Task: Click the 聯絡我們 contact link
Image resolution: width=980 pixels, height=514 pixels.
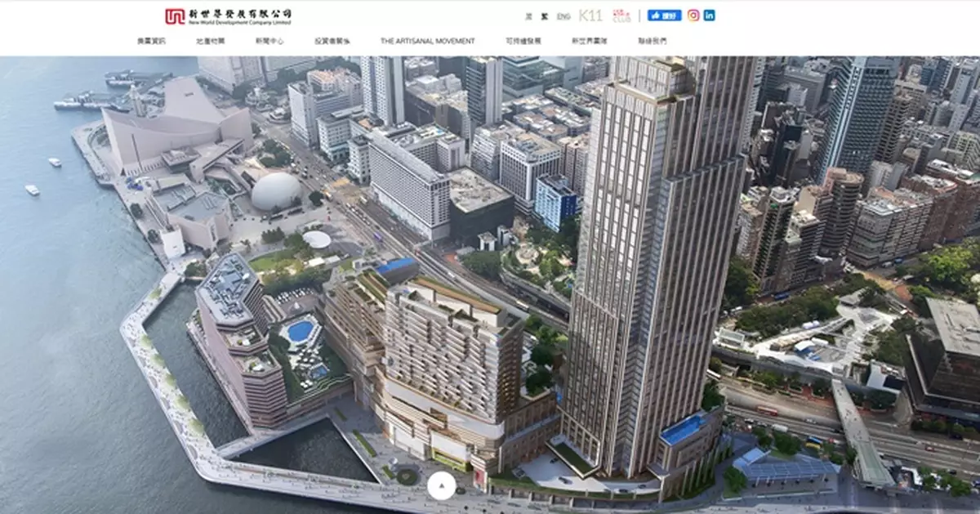Action: pyautogui.click(x=652, y=41)
